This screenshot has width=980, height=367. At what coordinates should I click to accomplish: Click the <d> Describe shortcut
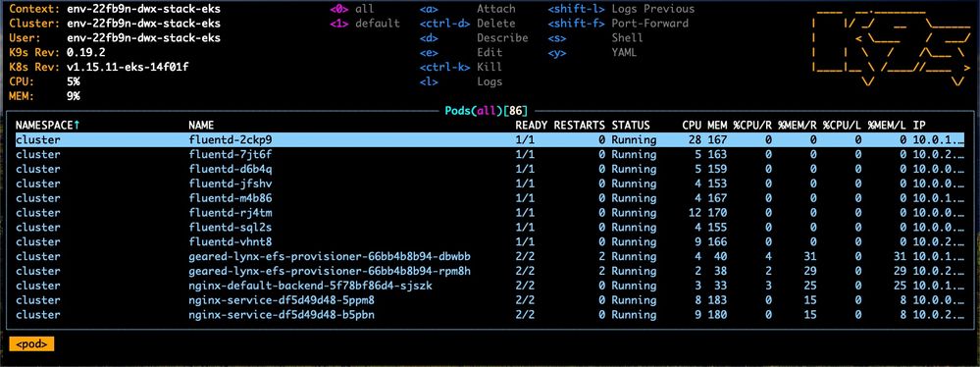point(474,37)
